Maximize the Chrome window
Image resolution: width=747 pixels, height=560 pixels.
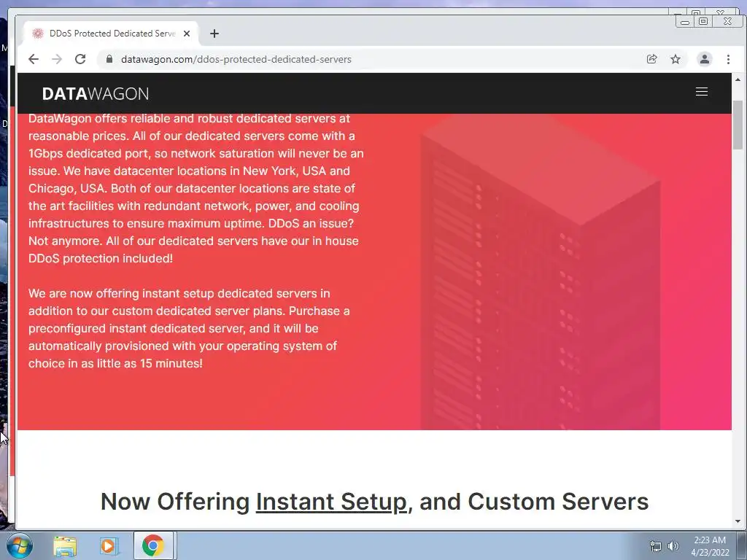(x=703, y=21)
